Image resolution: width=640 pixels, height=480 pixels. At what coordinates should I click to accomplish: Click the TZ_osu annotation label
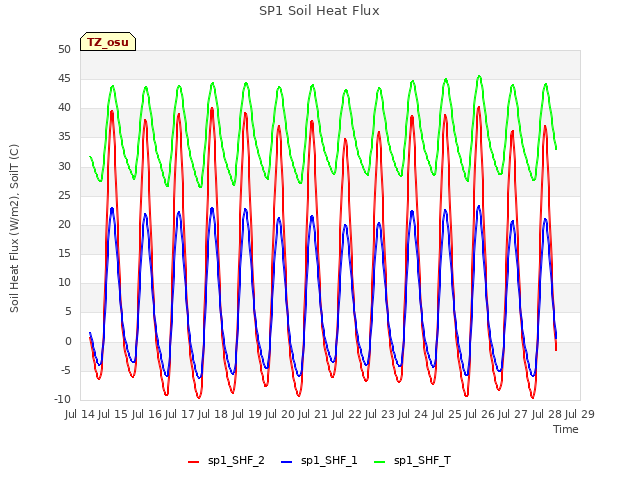[x=108, y=42]
